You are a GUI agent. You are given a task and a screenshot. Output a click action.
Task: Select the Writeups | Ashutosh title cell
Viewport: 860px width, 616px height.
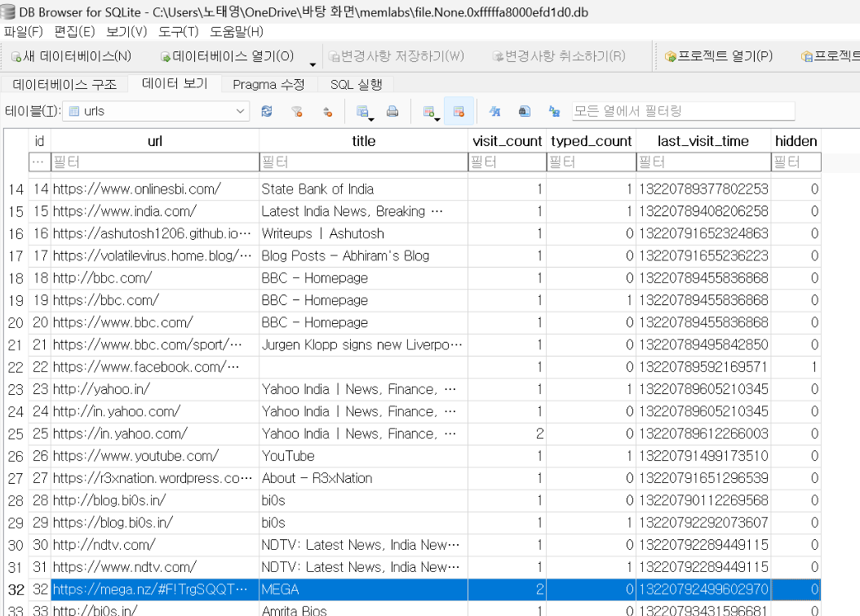click(364, 233)
